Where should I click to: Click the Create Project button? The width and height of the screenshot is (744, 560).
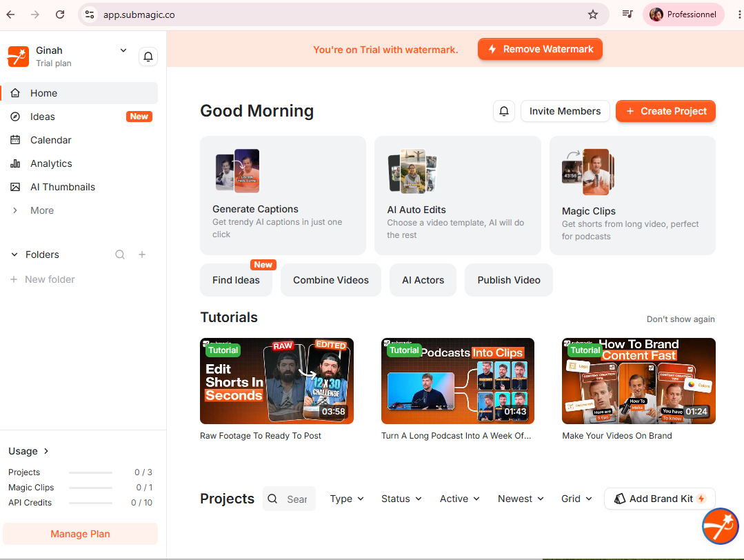point(665,111)
